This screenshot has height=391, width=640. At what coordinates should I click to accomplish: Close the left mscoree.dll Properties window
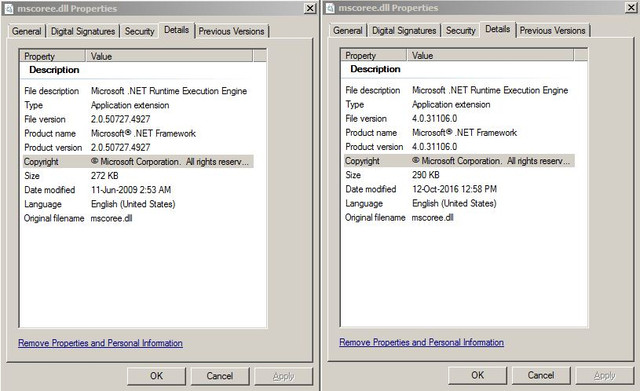pos(310,8)
